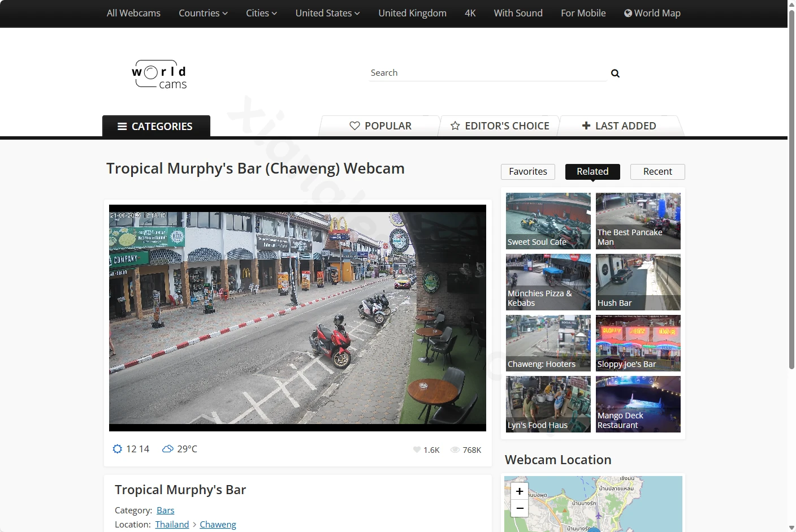Click into the Search field
The width and height of the screenshot is (796, 532).
coord(487,73)
